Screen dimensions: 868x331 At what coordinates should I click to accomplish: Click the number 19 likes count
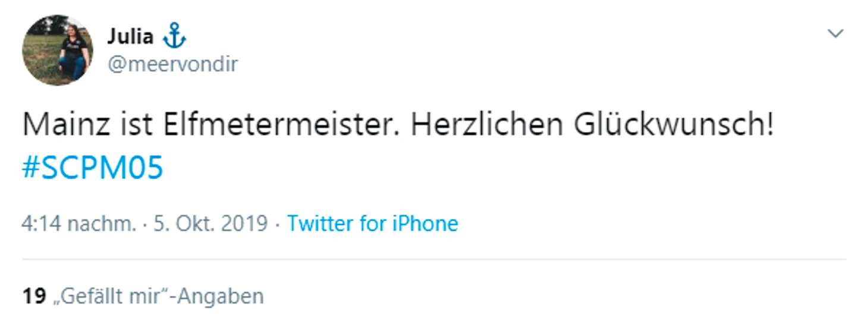pos(34,296)
